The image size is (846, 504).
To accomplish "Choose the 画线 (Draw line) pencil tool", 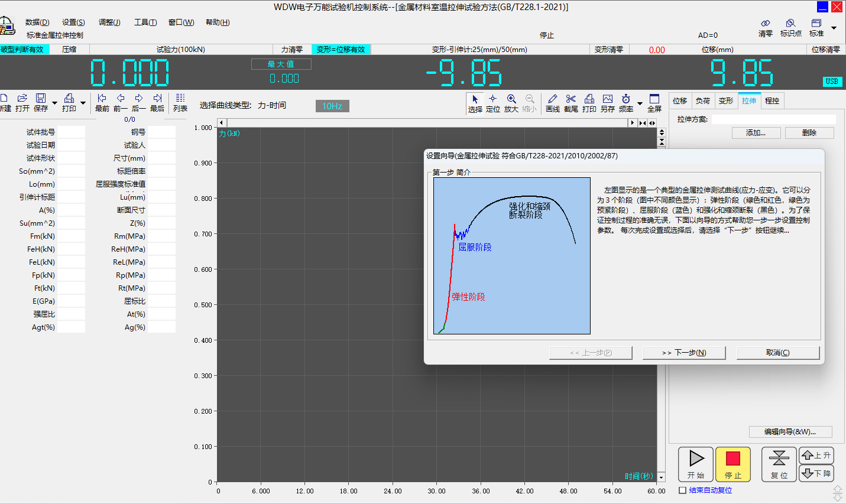I will tap(552, 103).
